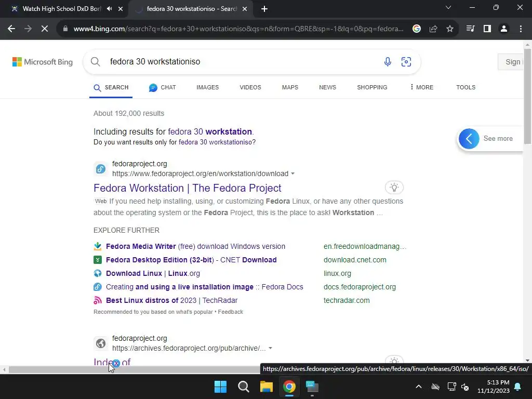Mute the High School DxD tab audio
The width and height of the screenshot is (532, 399).
(109, 9)
